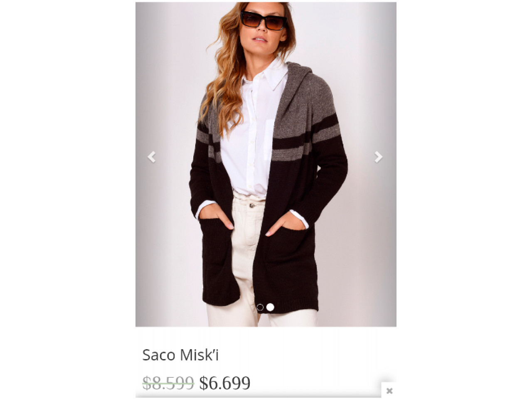532x399 pixels.
Task: Click the crossed-out price $8.599
Action: [168, 383]
